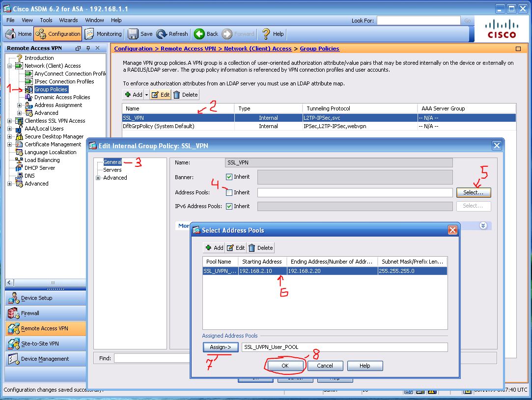
Task: Select Dynamic Access Policies in tree
Action: (x=62, y=97)
